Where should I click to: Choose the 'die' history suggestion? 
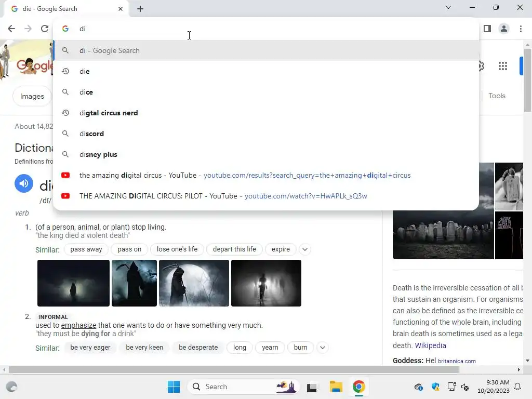(266, 71)
